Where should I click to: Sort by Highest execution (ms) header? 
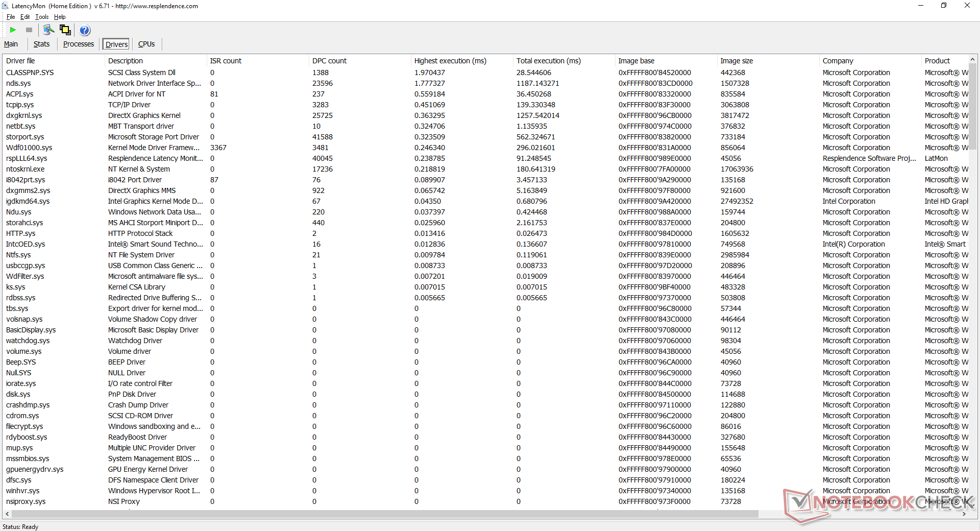462,61
